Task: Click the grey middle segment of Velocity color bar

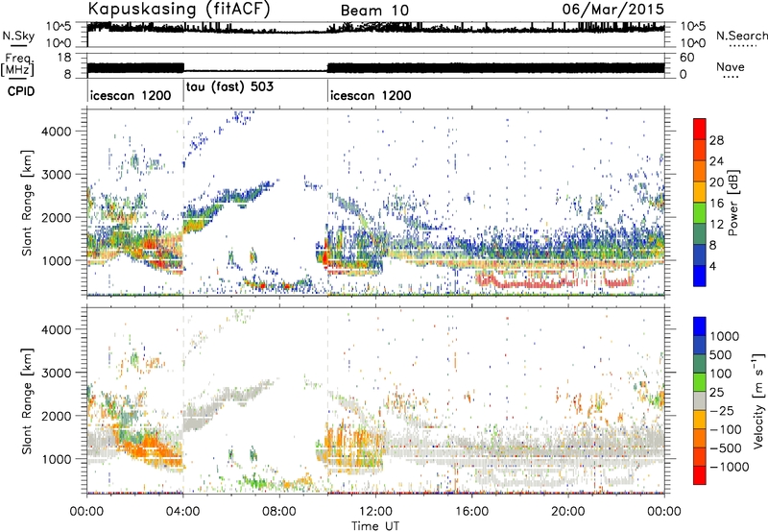Action: (x=700, y=401)
